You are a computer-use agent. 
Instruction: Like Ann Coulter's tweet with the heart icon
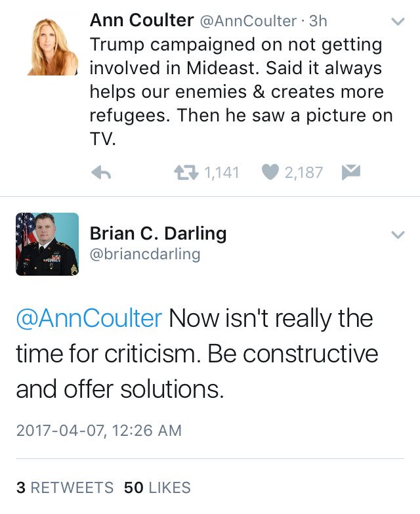tap(270, 173)
